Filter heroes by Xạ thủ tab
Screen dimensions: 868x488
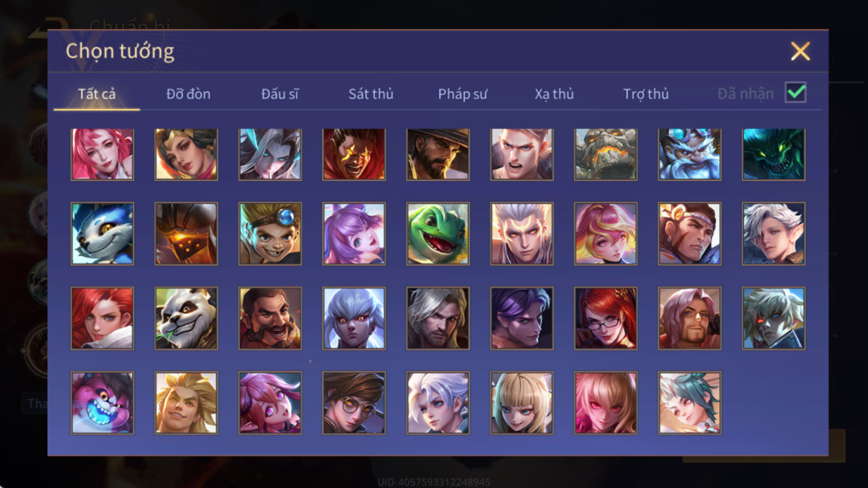[x=554, y=94]
